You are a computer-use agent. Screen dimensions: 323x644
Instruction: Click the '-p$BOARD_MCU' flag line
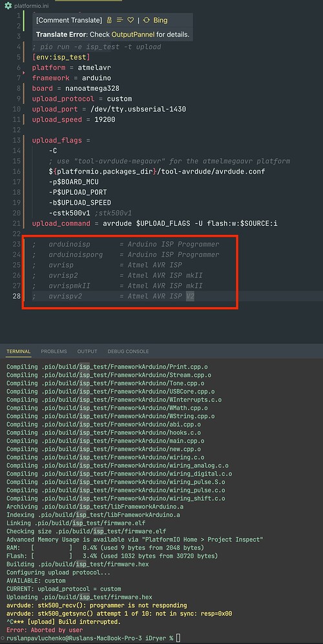tap(74, 182)
